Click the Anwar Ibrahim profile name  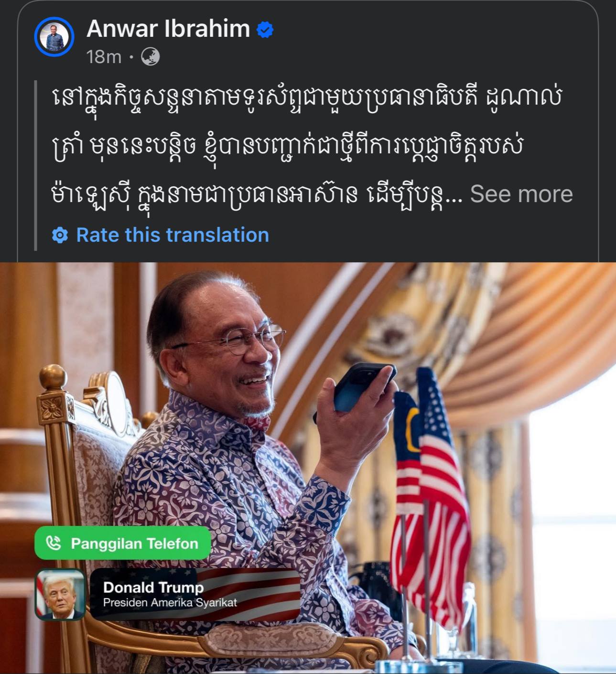tap(168, 29)
